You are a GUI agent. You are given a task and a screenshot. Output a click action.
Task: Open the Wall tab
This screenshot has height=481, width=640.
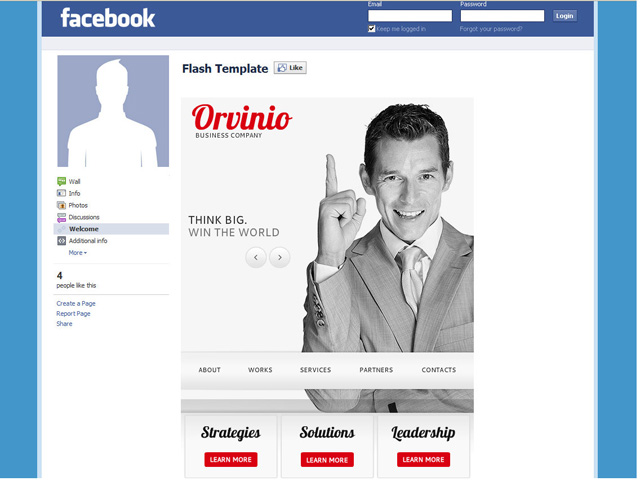[x=74, y=181]
